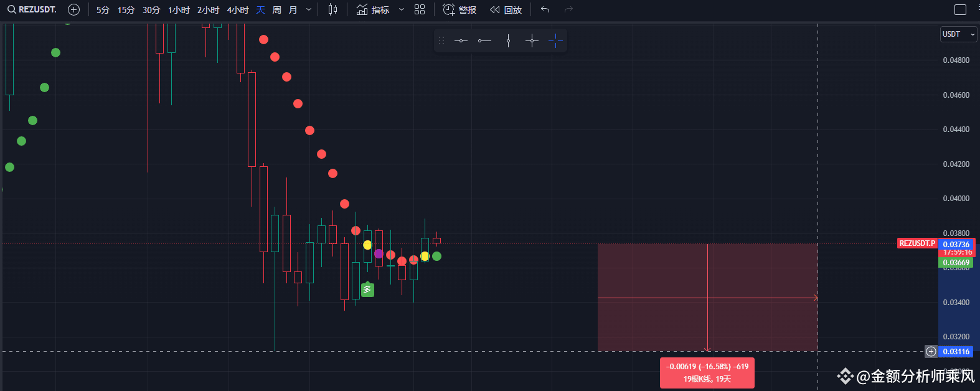Click the 0.03736 current price label
The height and width of the screenshot is (391, 980).
click(956, 245)
